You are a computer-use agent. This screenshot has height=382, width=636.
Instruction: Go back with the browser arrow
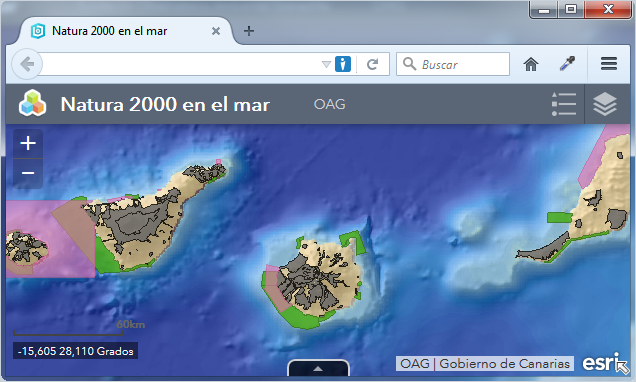click(27, 64)
